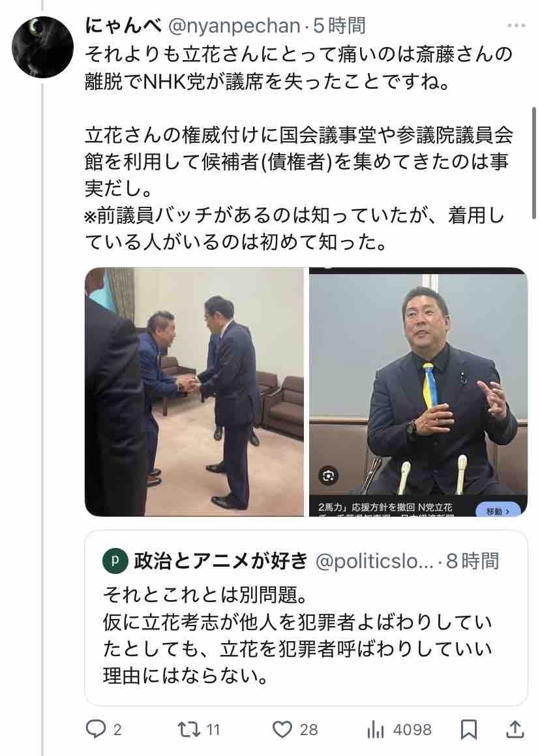Click the 5時間 timestamp

point(339,25)
